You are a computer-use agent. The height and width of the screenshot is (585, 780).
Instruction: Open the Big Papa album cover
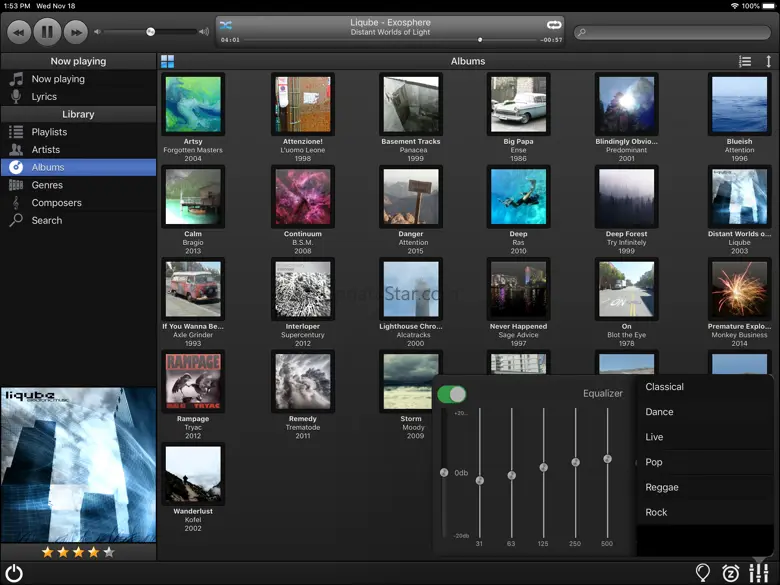518,104
